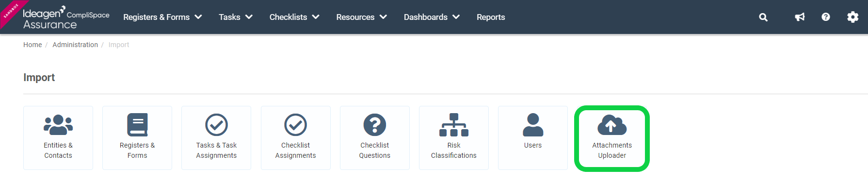Open the announcements megaphone icon

(x=800, y=17)
